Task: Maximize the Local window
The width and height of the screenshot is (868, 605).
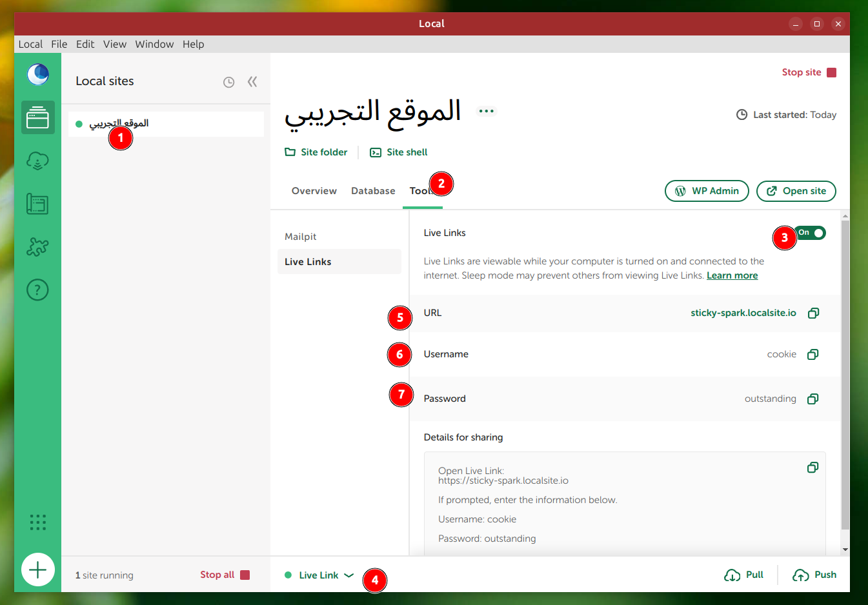Action: point(817,24)
